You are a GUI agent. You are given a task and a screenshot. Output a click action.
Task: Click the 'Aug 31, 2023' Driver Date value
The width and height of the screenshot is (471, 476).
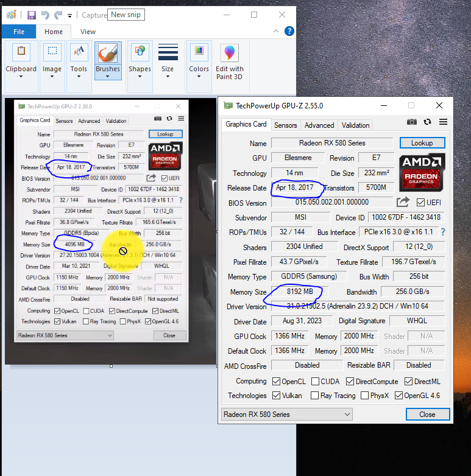[302, 321]
